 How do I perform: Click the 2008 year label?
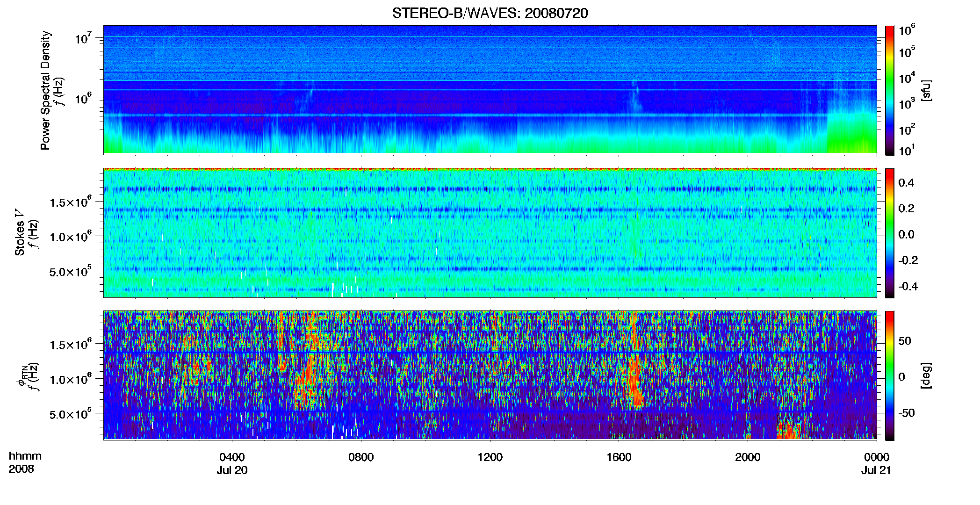click(22, 469)
